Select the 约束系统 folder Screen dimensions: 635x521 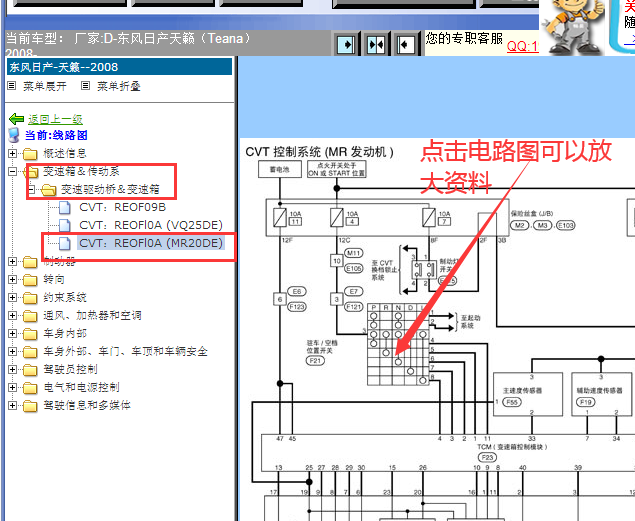point(65,298)
